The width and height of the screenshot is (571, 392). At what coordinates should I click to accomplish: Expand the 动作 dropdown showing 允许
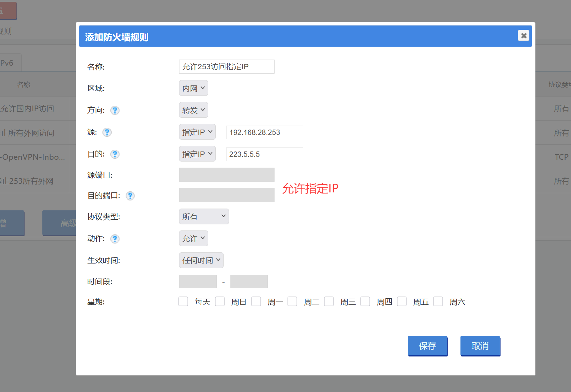click(193, 238)
